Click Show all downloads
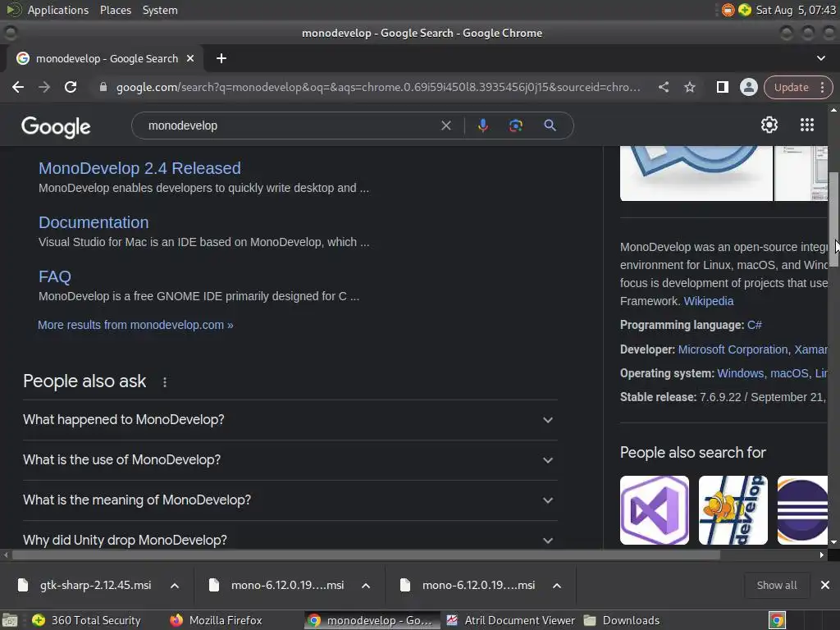 [x=776, y=585]
